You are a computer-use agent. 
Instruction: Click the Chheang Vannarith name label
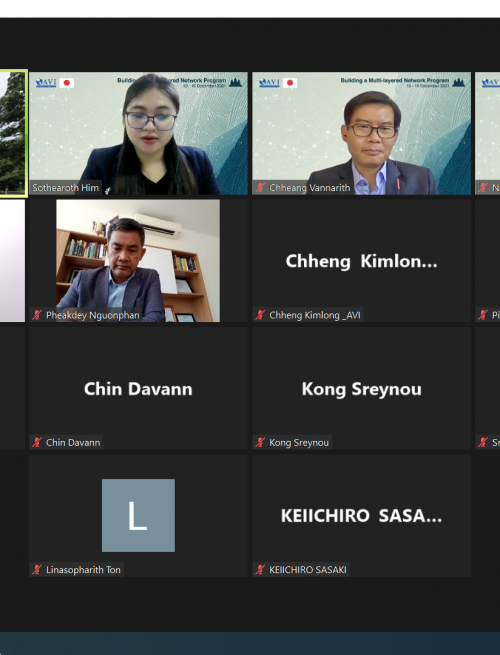point(310,188)
